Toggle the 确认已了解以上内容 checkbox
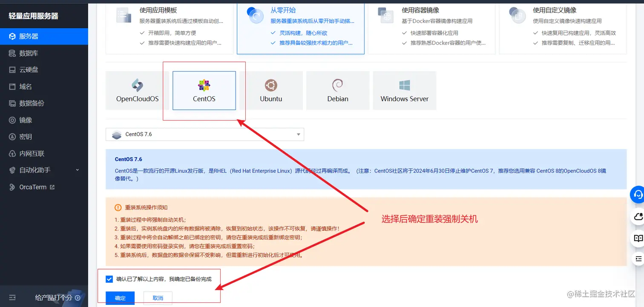Screen dimensions: 644x307 click(x=109, y=279)
